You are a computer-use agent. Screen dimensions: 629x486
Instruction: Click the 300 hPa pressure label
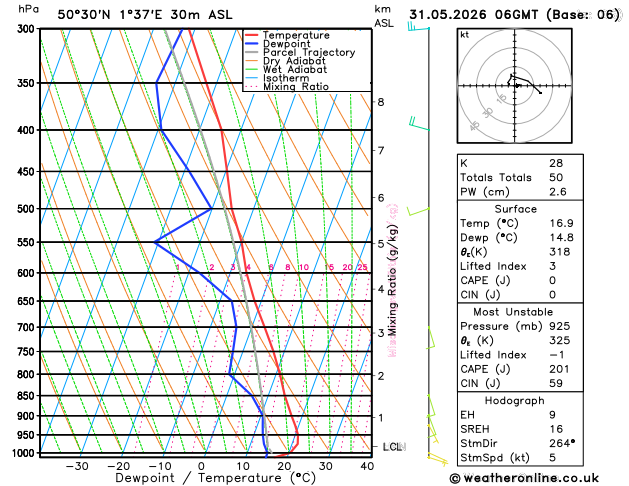pyautogui.click(x=28, y=29)
